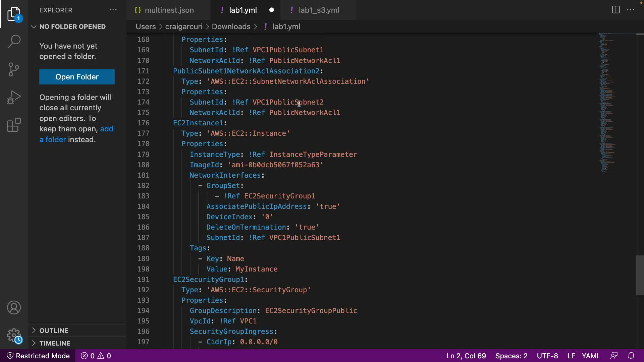Open the Extensions view

(x=14, y=125)
